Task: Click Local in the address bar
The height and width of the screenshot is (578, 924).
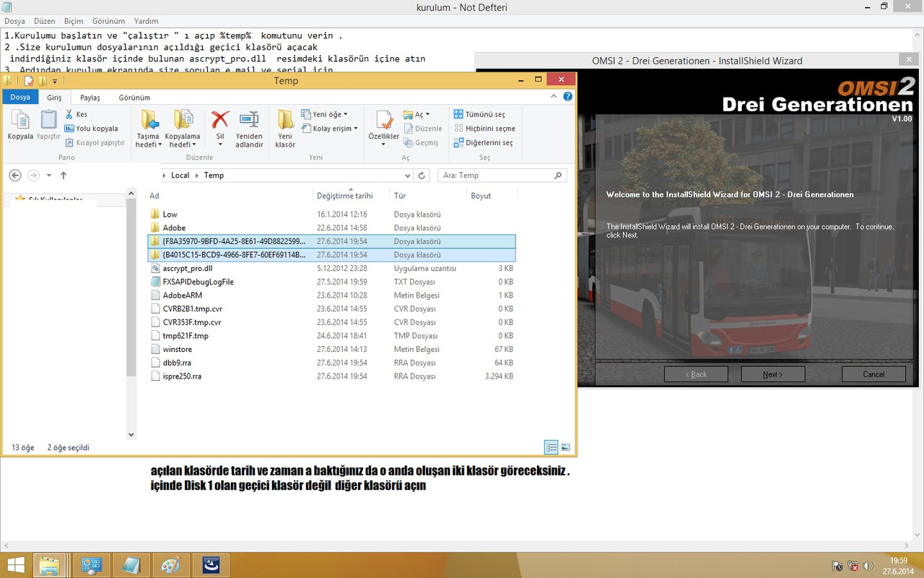Action: (x=180, y=175)
